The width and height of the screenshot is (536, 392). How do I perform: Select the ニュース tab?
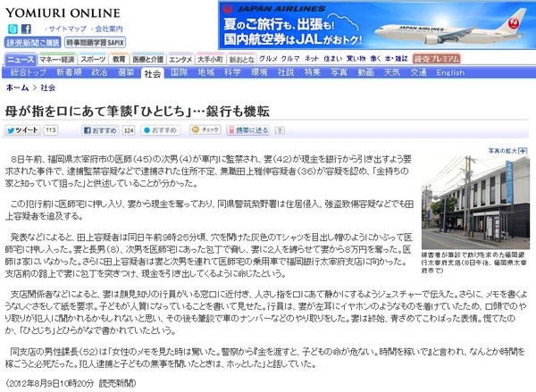[21, 60]
